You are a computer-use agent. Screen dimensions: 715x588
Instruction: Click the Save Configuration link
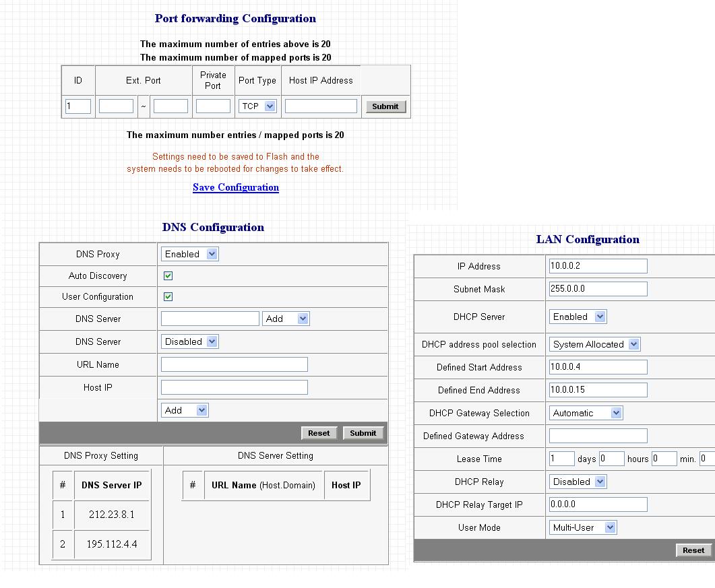coord(236,187)
